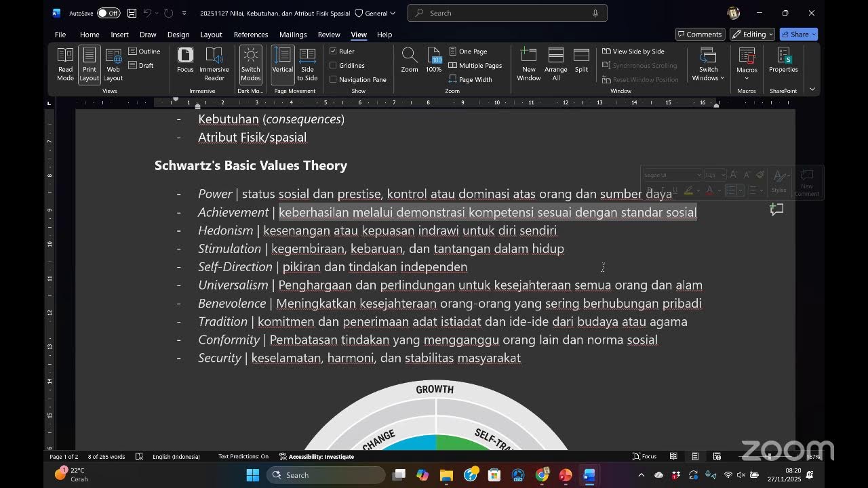Image resolution: width=868 pixels, height=488 pixels.
Task: Add a comment using the margin icon
Action: coord(777,209)
